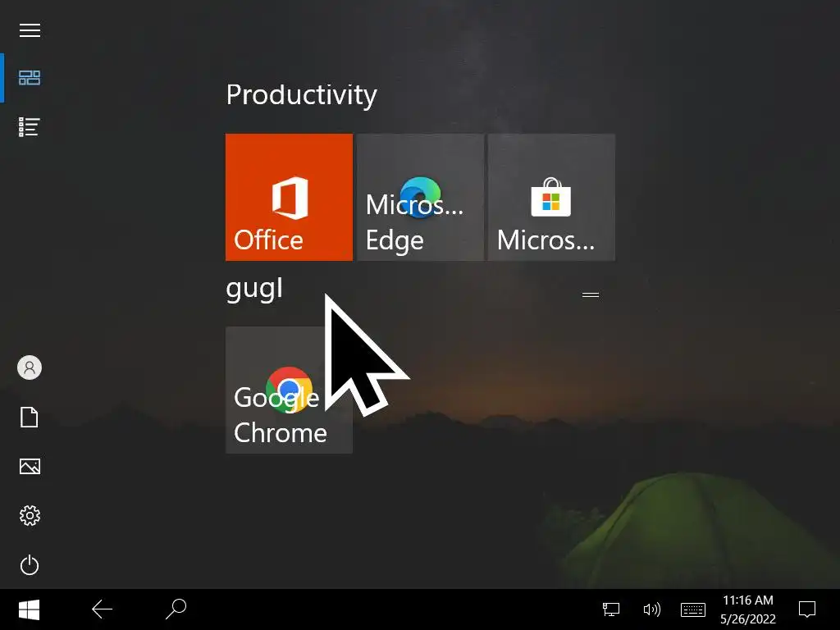840x630 pixels.
Task: Open the taskbar Search magnifier
Action: click(x=176, y=609)
